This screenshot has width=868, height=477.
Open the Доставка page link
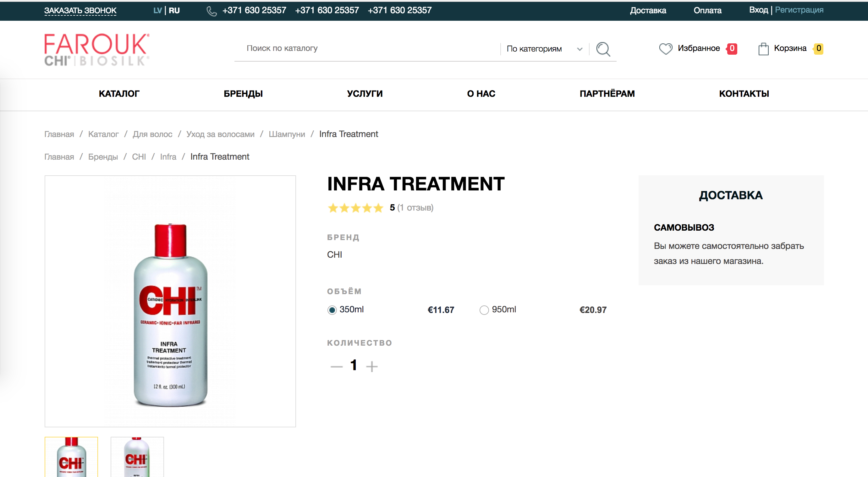point(648,10)
